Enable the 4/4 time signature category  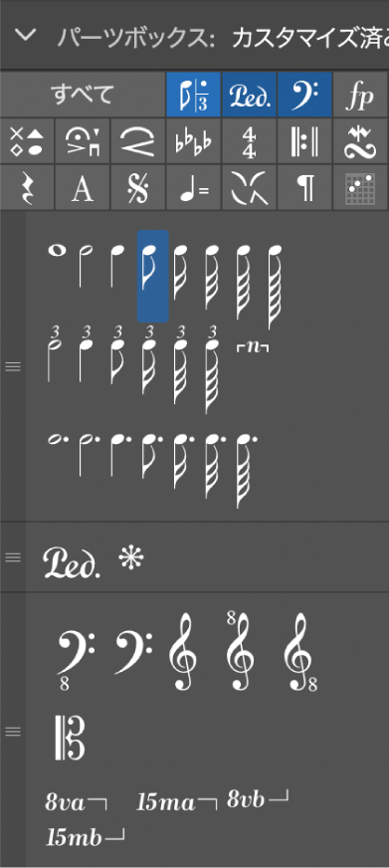[249, 140]
